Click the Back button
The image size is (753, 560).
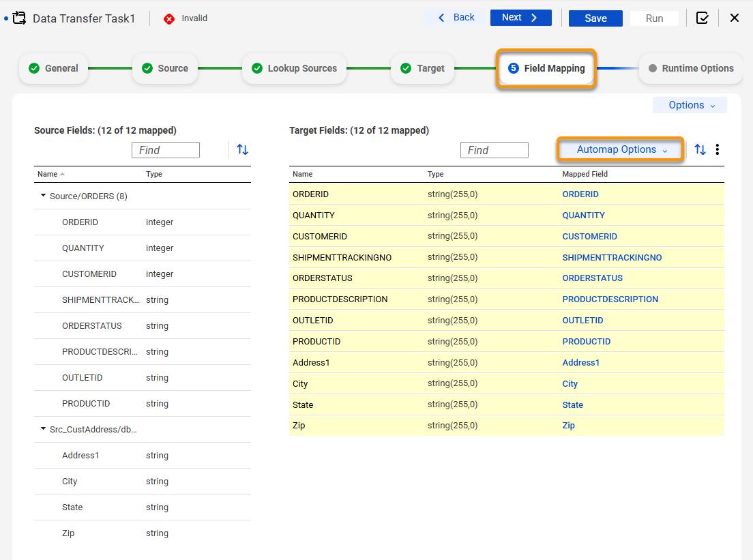[456, 18]
